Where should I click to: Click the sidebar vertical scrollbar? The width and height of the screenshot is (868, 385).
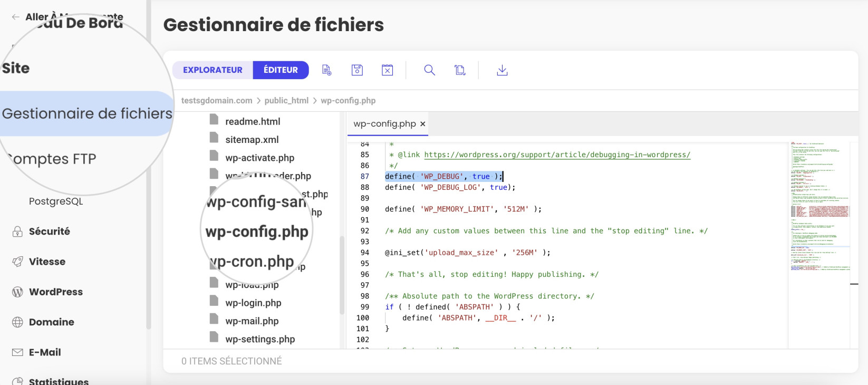click(x=149, y=163)
